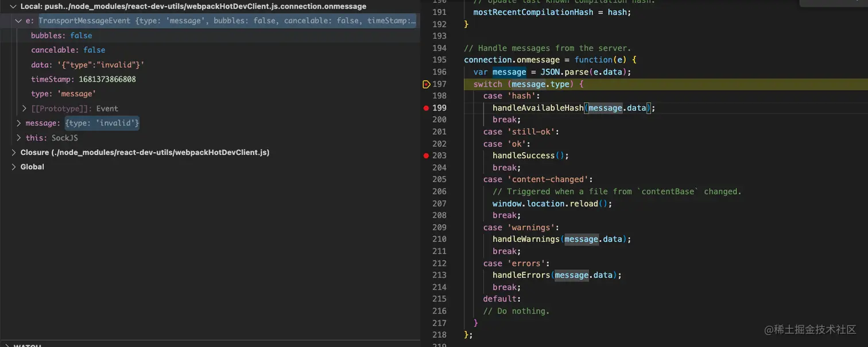This screenshot has width=868, height=347.
Task: Expand the message: {type: 'invalid'} variable
Action: (19, 123)
